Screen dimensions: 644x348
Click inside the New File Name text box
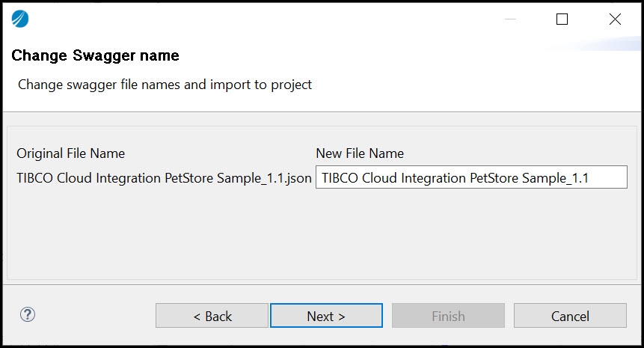[471, 178]
